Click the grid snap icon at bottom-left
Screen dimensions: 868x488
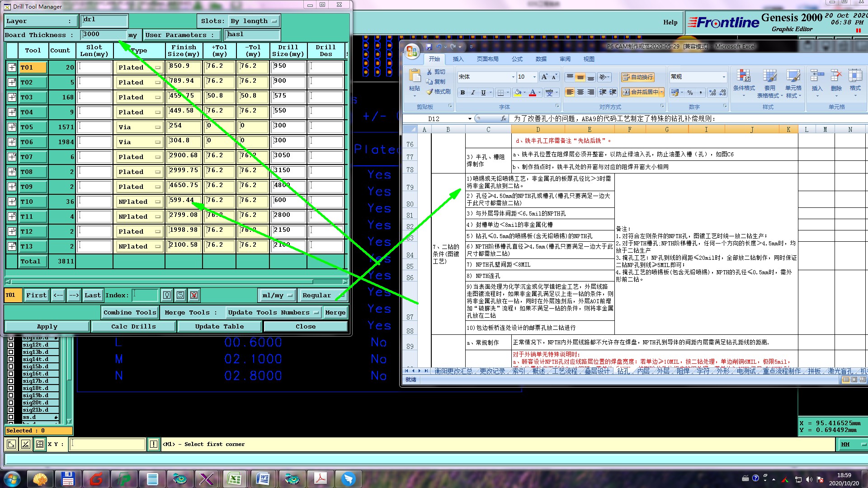click(40, 444)
